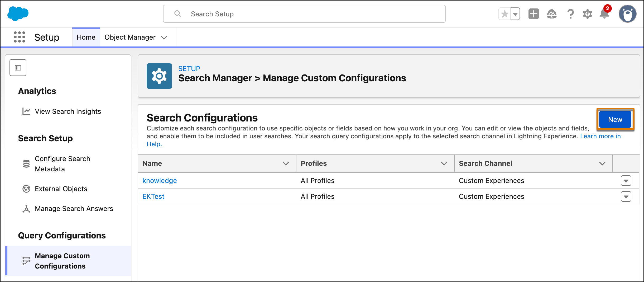Screen dimensions: 644x282
Task: Click the View Search Insights chart icon
Action: [x=26, y=111]
